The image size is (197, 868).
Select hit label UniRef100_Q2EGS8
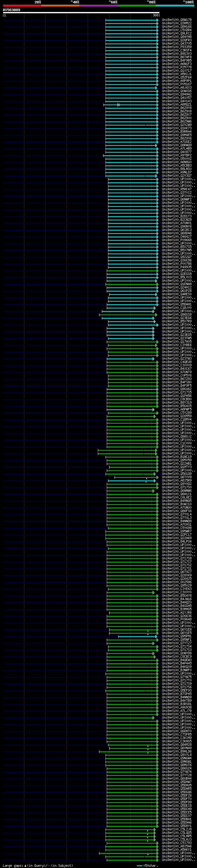point(177,274)
